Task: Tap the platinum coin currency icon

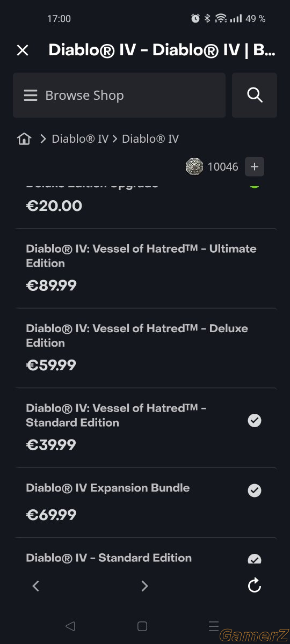Action: pyautogui.click(x=194, y=167)
